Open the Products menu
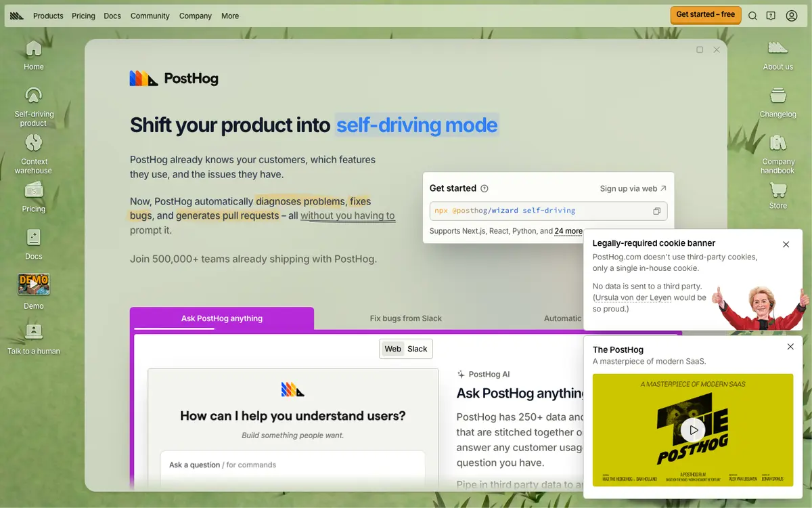Screen dimensions: 812x508 48,16
